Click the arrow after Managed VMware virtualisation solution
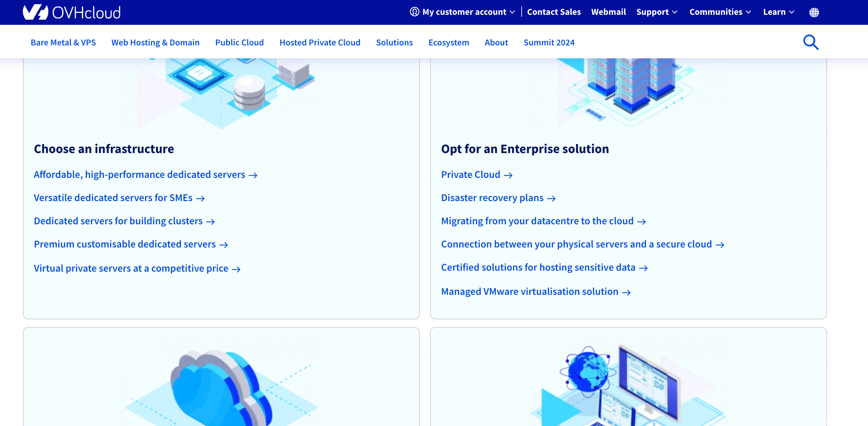 626,293
